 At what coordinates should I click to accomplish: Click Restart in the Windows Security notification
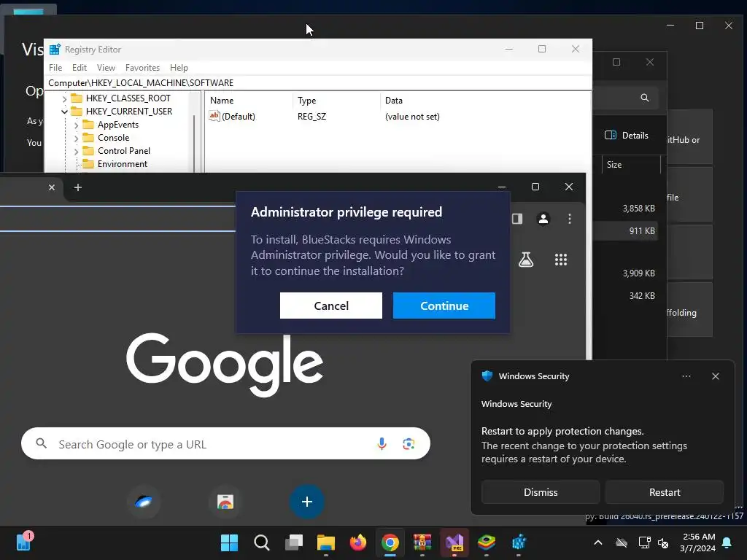(665, 492)
